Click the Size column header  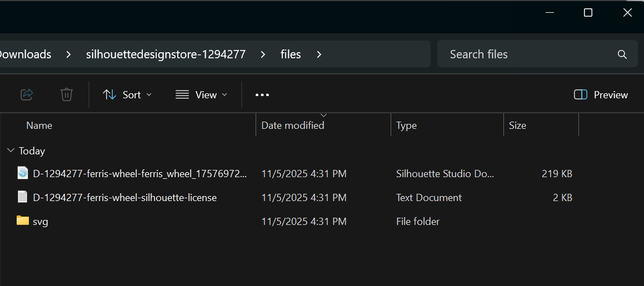[x=517, y=126]
